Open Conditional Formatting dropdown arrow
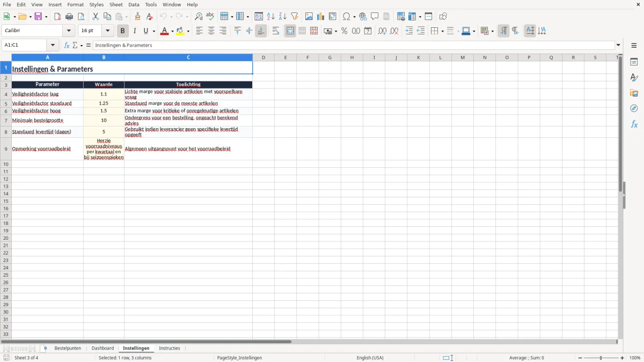Screen dimensions: 644x362 (x=492, y=31)
